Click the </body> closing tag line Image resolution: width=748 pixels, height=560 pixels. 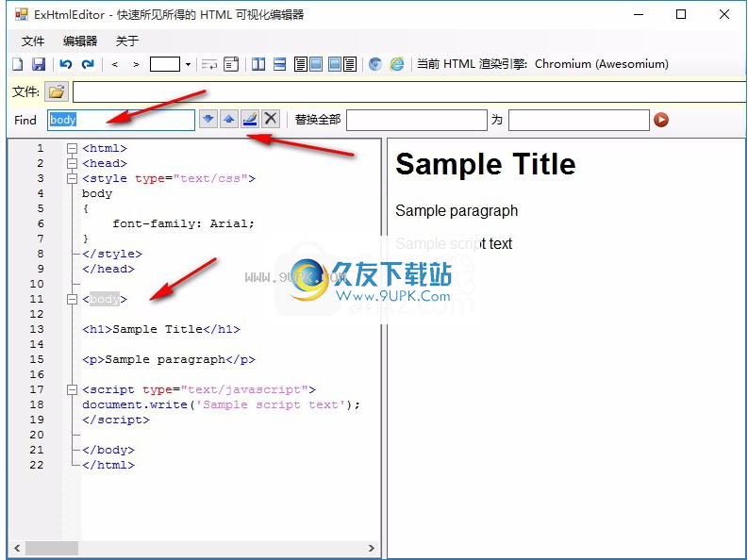pyautogui.click(x=108, y=450)
